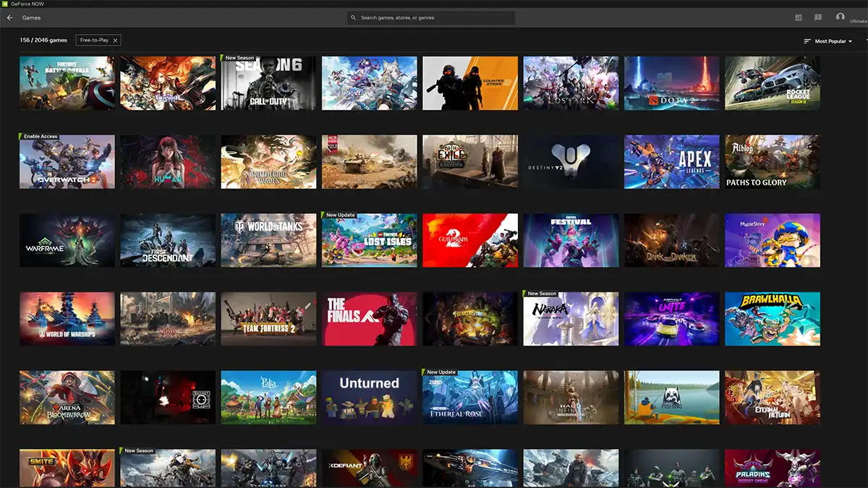Open the Dota 2 game tile

(672, 83)
